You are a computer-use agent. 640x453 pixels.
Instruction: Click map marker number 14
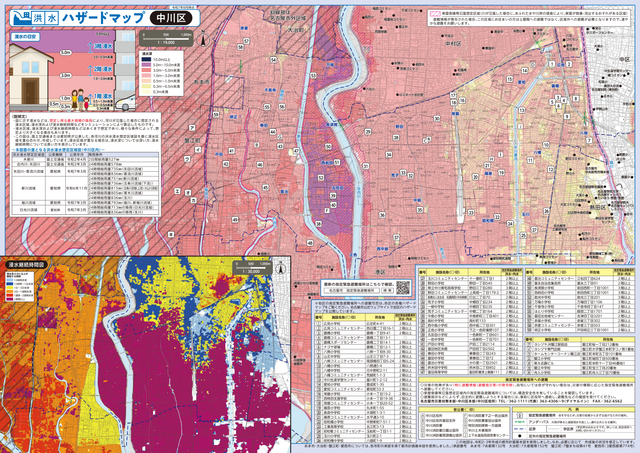pyautogui.click(x=524, y=70)
